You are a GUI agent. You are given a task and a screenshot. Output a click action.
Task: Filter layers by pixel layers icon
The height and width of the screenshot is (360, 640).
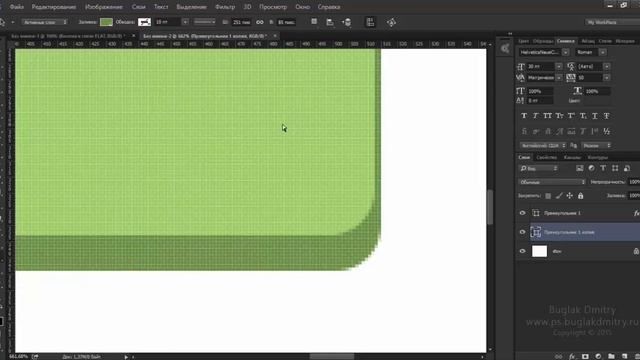[580, 168]
